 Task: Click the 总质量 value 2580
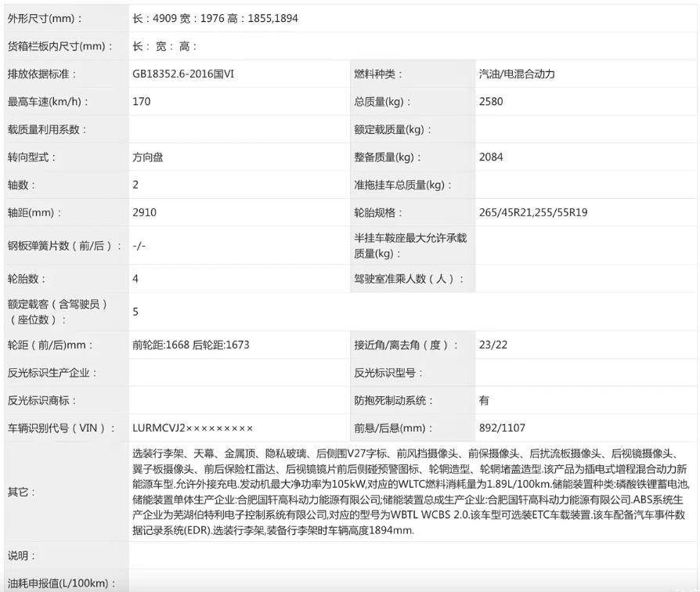[x=492, y=100]
